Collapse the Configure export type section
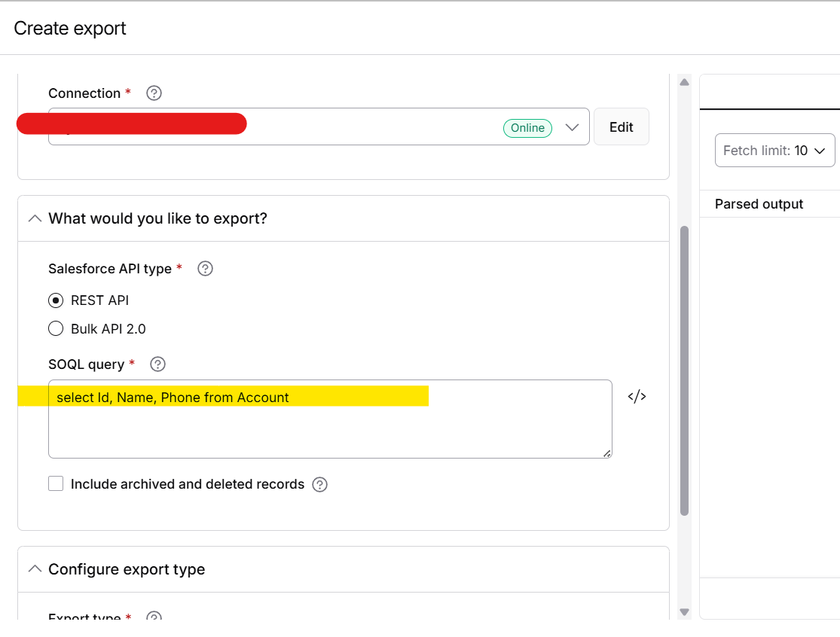 (35, 568)
